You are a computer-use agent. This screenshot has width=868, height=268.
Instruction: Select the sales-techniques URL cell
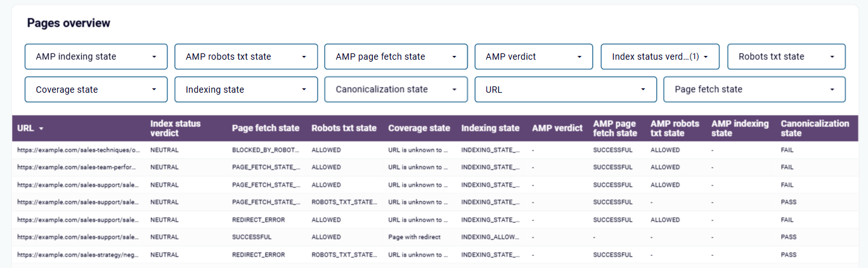click(x=79, y=151)
